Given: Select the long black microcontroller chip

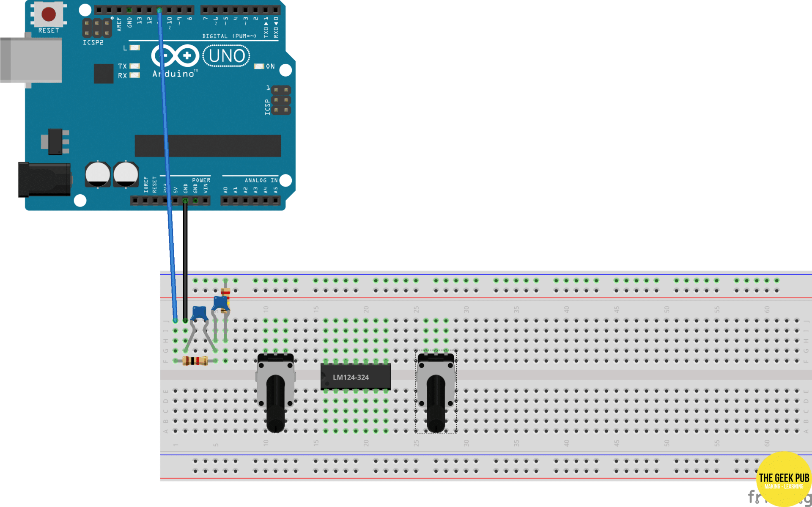Looking at the screenshot, I should [208, 146].
